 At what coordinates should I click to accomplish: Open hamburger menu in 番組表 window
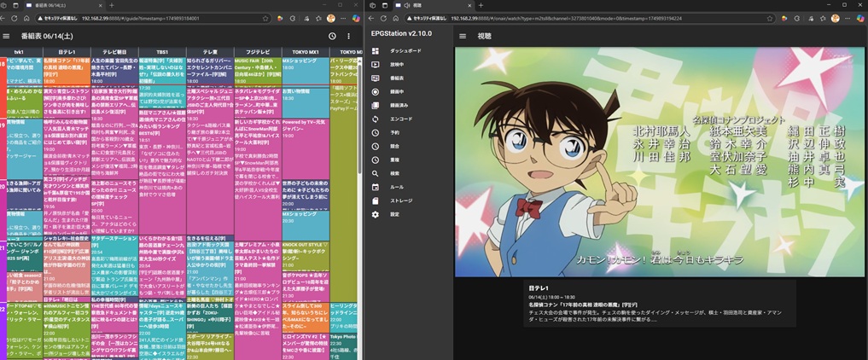(6, 36)
